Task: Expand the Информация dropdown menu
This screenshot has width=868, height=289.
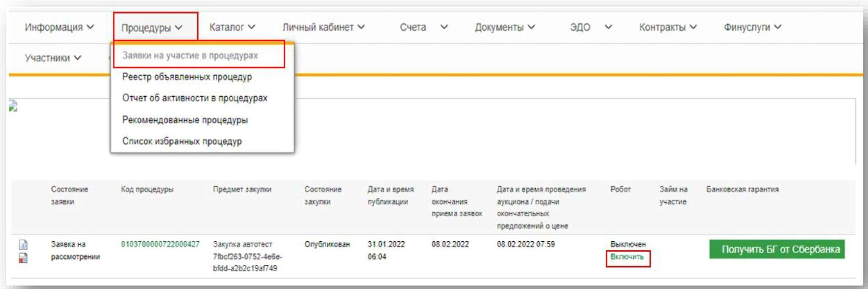Action: pos(59,27)
